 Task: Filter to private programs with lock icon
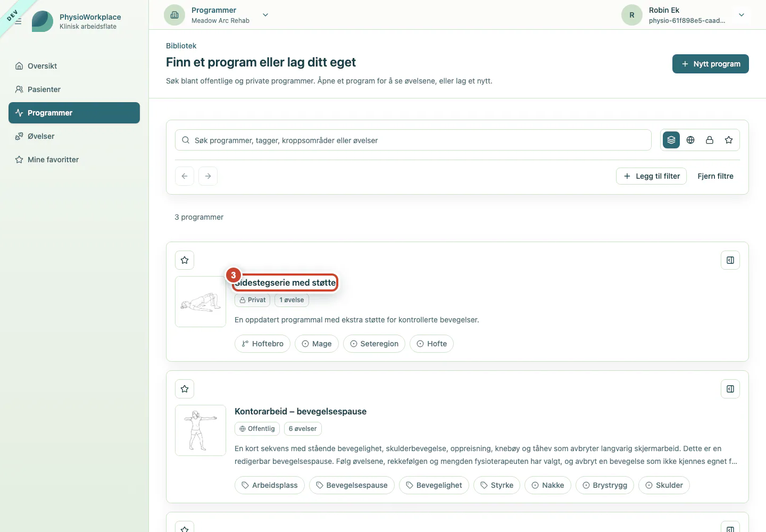coord(710,140)
